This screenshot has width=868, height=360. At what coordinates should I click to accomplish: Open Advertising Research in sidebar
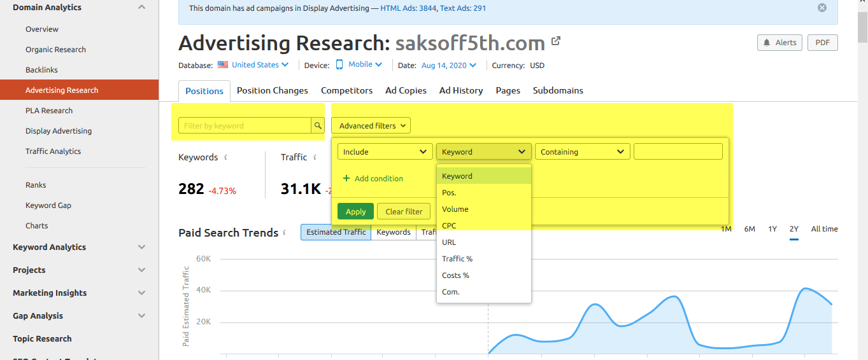click(79, 90)
